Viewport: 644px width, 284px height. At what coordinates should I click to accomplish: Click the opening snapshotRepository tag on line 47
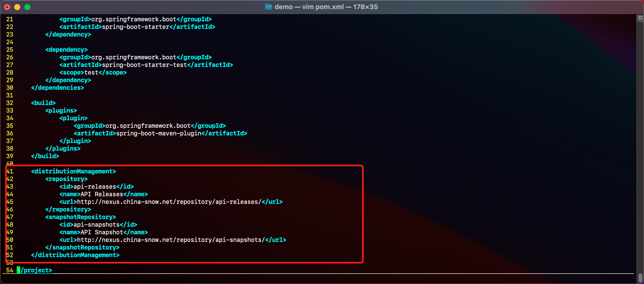point(81,217)
